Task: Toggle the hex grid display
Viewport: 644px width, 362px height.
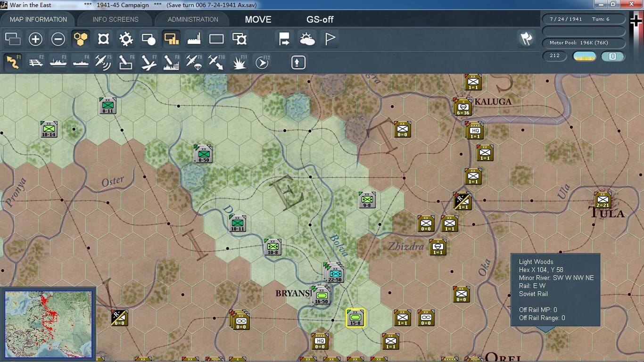Action: pos(81,39)
